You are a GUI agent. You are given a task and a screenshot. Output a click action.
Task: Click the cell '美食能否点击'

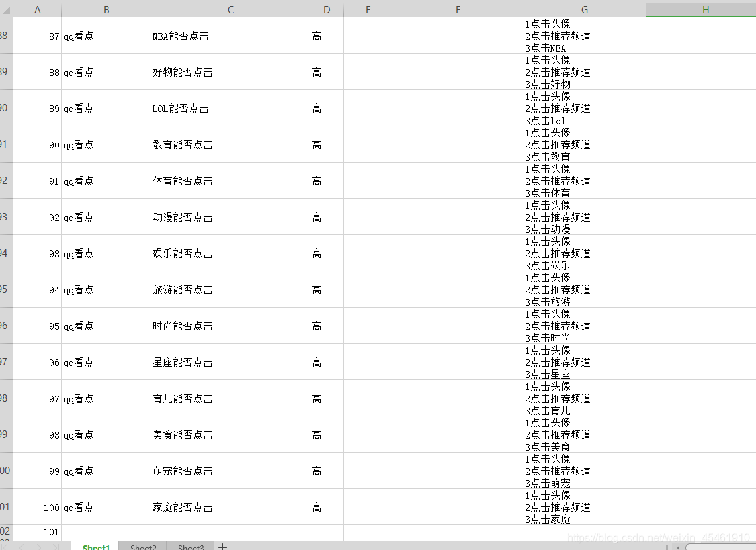pos(230,434)
